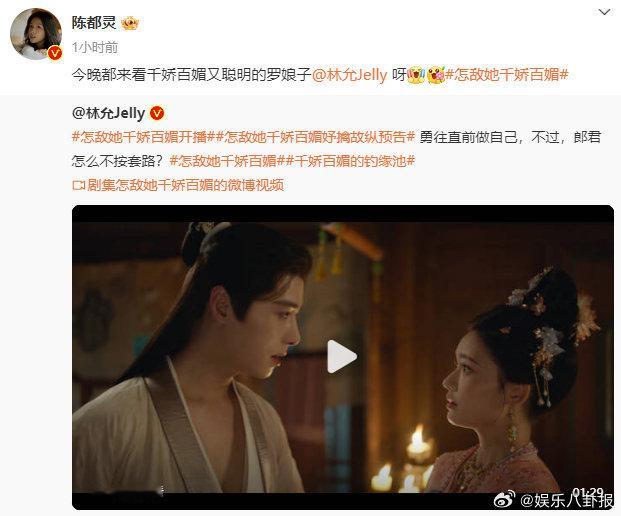The image size is (621, 516).
Task: Open hashtag #怎敌她千娇百媚开播#
Action: pyautogui.click(x=140, y=137)
